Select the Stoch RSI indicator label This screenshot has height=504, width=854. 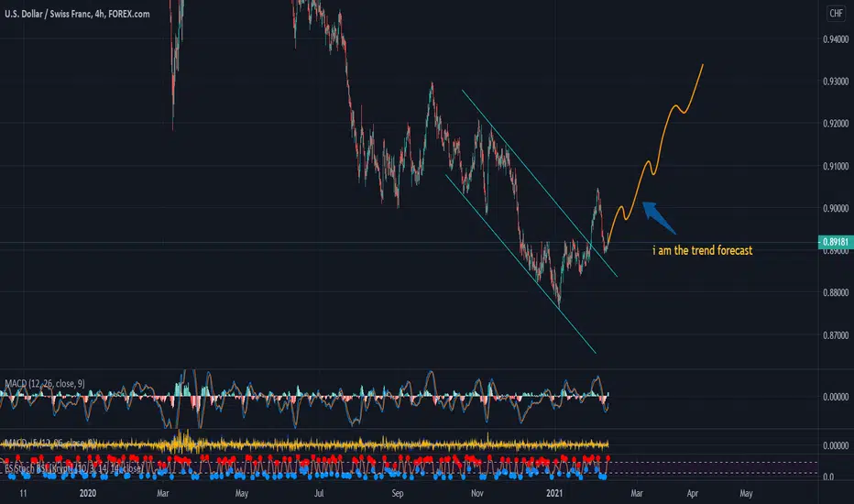click(73, 468)
